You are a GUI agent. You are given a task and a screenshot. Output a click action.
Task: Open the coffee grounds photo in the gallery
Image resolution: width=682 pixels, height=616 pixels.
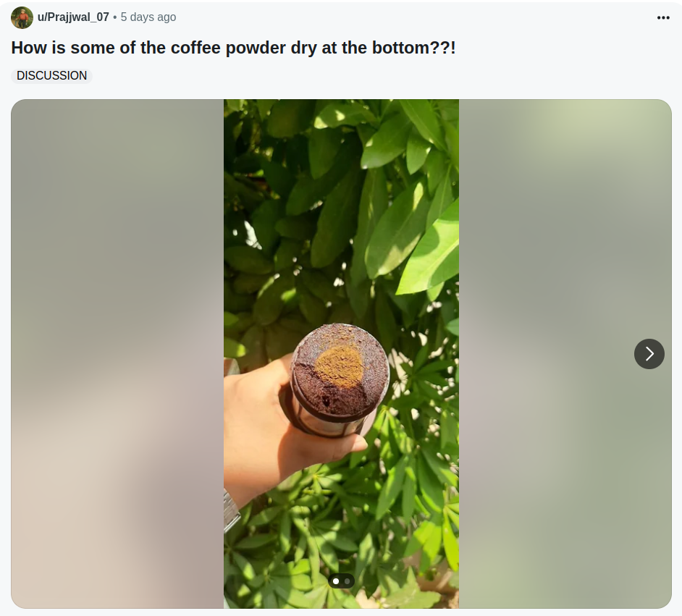tap(341, 354)
